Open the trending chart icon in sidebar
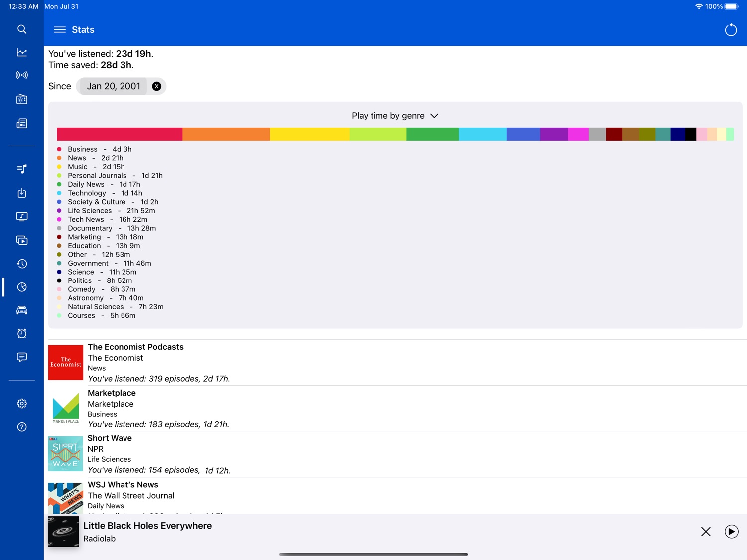 22,52
